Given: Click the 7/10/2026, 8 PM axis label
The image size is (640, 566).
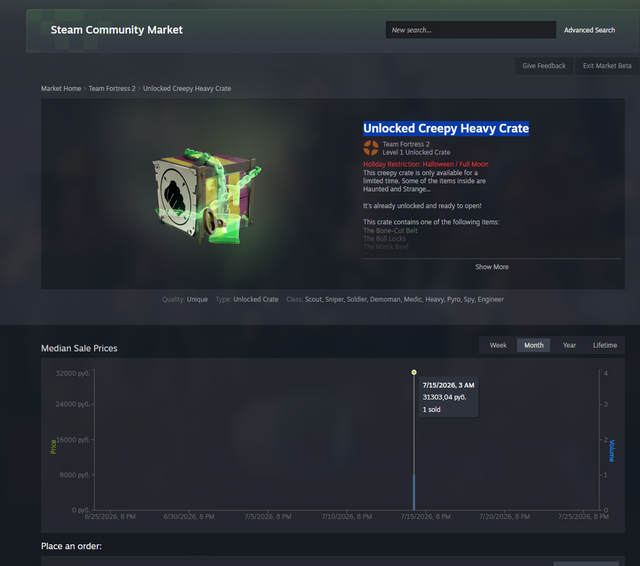Looking at the screenshot, I should point(347,517).
